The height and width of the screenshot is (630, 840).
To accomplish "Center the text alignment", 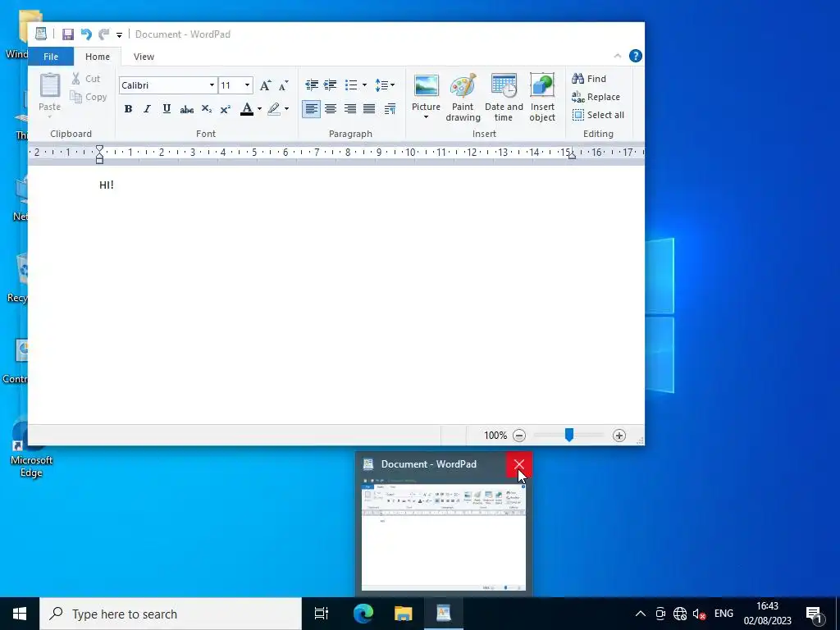I will (x=331, y=109).
